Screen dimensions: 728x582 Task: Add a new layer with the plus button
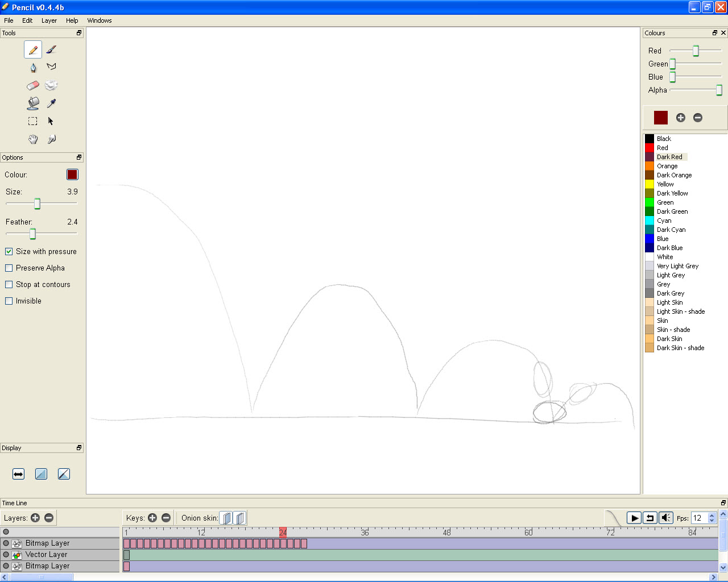coord(35,518)
